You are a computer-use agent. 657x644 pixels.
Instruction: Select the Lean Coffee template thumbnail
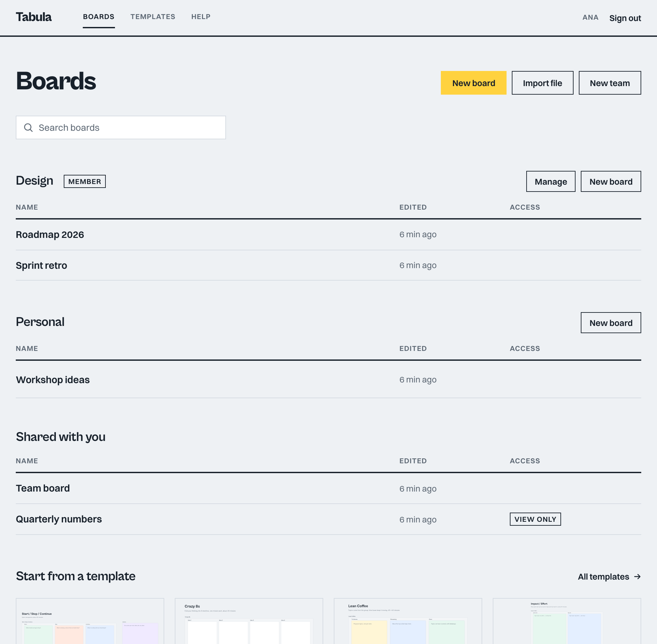click(408, 621)
